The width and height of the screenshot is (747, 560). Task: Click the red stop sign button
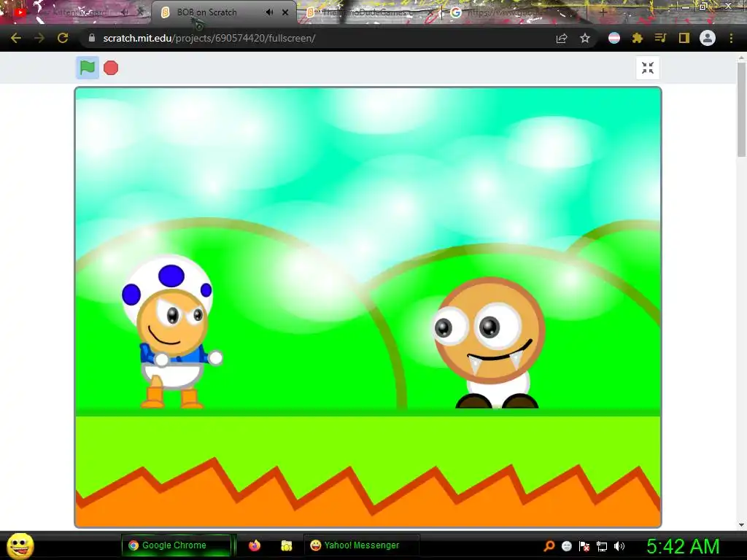[111, 68]
